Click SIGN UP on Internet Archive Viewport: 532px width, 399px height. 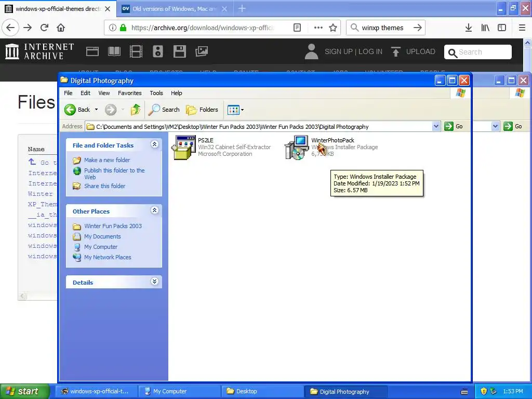(339, 51)
